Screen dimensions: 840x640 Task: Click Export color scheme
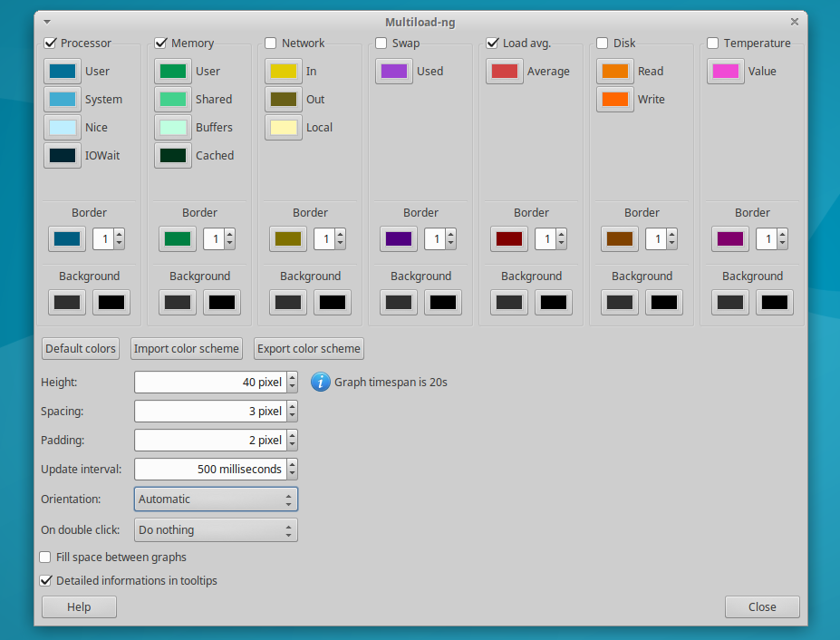(x=309, y=348)
